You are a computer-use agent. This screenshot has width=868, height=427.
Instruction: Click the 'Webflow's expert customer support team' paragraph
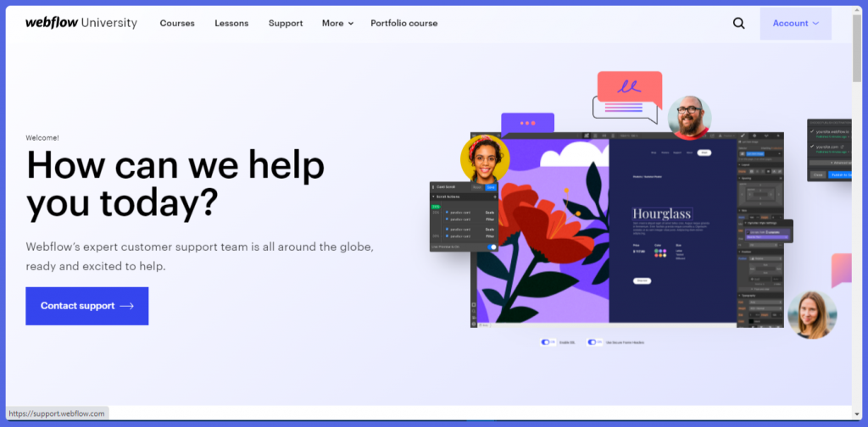click(200, 256)
